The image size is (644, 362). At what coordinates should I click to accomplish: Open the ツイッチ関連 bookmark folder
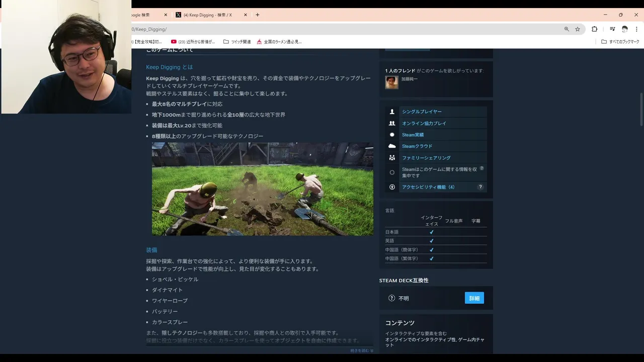click(237, 42)
